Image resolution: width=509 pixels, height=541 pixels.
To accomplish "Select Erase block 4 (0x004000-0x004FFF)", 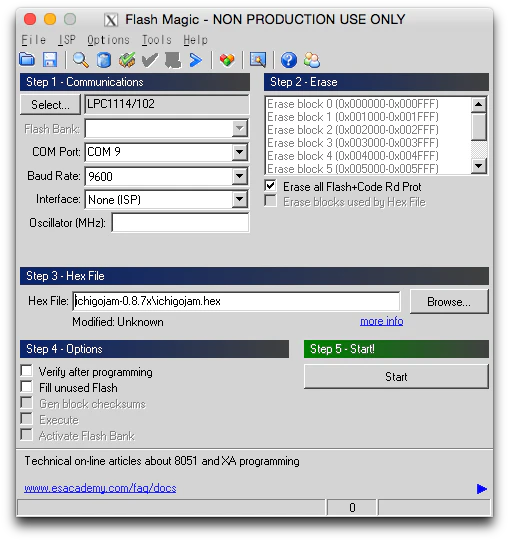I will click(353, 156).
